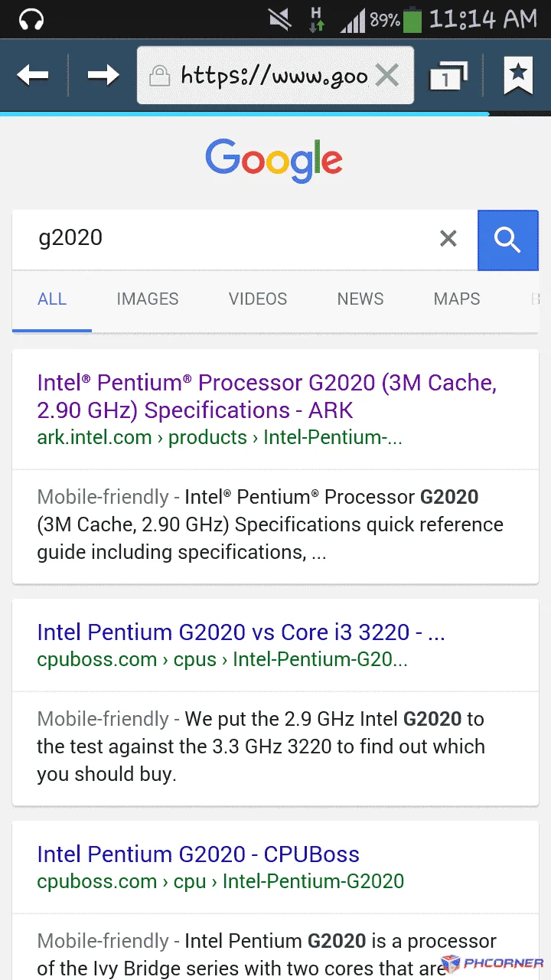Tap the blue magnifier search button
This screenshot has height=980, width=551.
click(507, 240)
